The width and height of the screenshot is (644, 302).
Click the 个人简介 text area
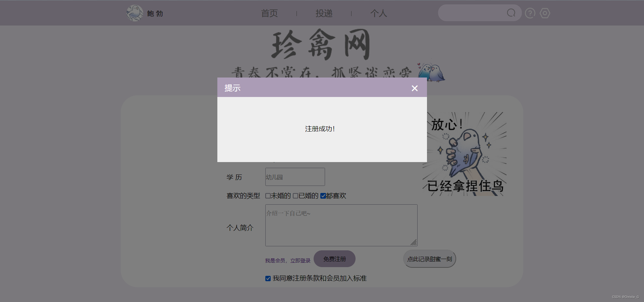pyautogui.click(x=341, y=225)
